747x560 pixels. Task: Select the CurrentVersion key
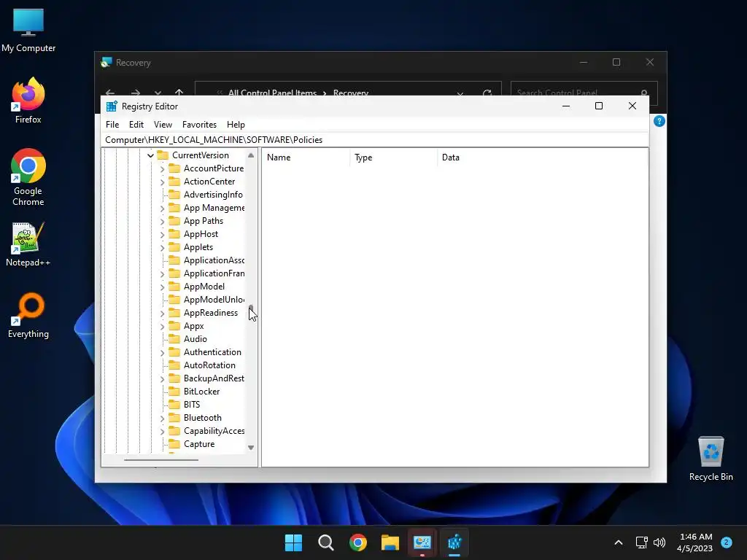pos(200,155)
